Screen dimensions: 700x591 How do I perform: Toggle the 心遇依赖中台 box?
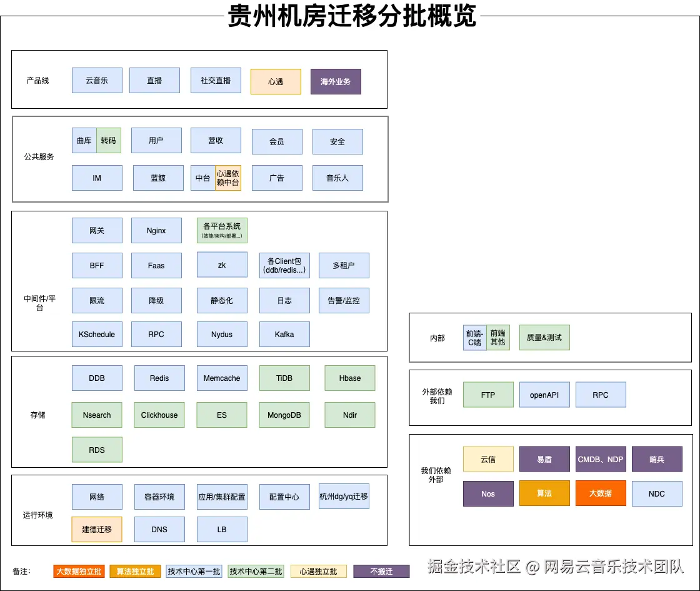(x=229, y=178)
